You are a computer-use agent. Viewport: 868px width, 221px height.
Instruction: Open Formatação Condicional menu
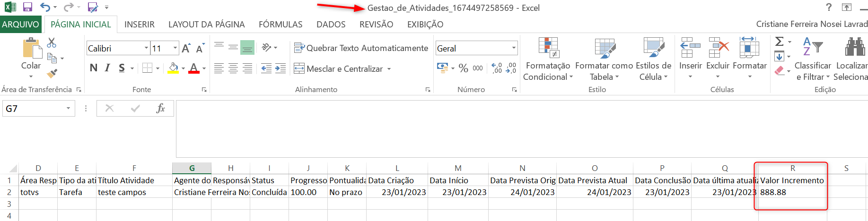pyautogui.click(x=548, y=59)
